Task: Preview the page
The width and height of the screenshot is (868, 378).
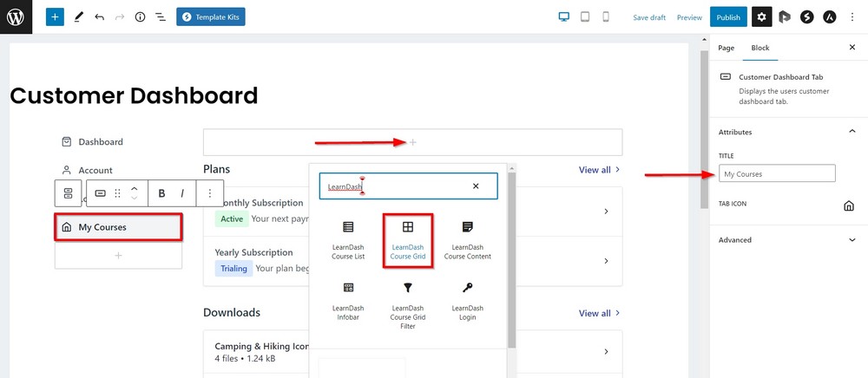Action: [x=689, y=17]
